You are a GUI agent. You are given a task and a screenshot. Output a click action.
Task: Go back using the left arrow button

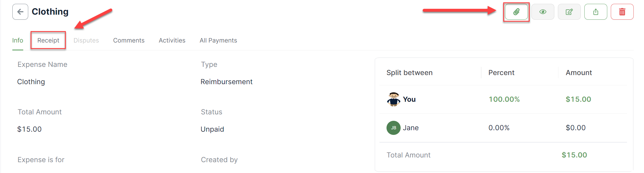coord(20,12)
